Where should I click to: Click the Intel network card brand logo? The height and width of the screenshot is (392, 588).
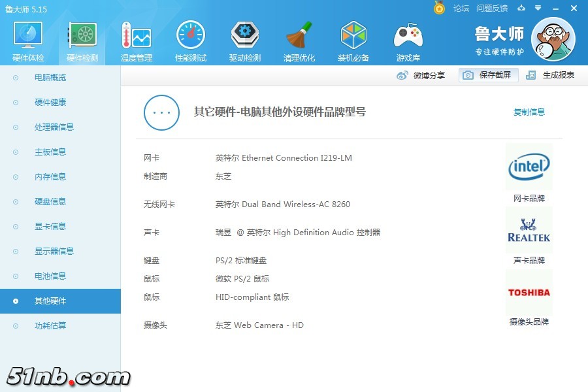[x=529, y=167]
